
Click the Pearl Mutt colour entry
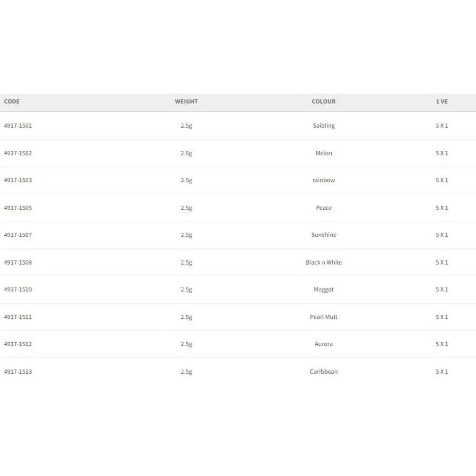tap(324, 317)
